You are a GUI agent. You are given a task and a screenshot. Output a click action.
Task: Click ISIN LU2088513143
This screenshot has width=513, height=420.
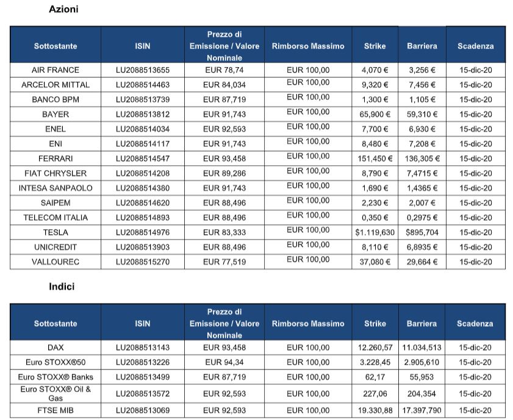[x=143, y=347]
